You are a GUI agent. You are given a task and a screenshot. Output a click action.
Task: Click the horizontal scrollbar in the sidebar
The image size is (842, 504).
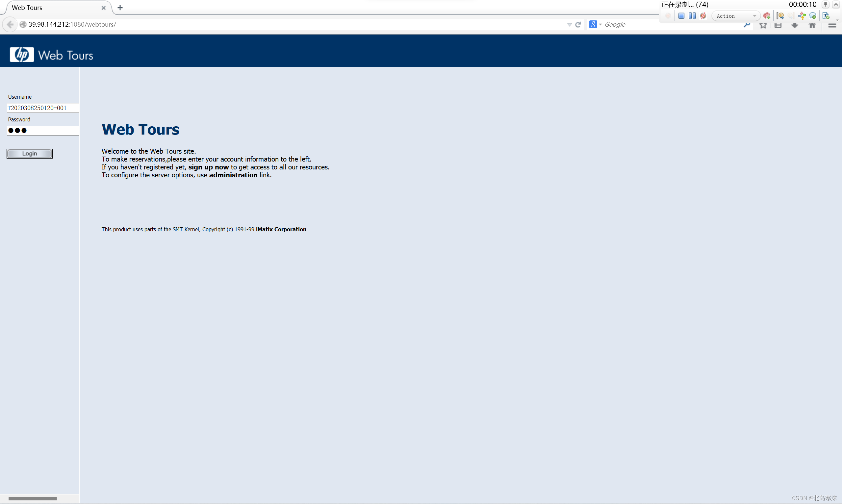point(33,498)
